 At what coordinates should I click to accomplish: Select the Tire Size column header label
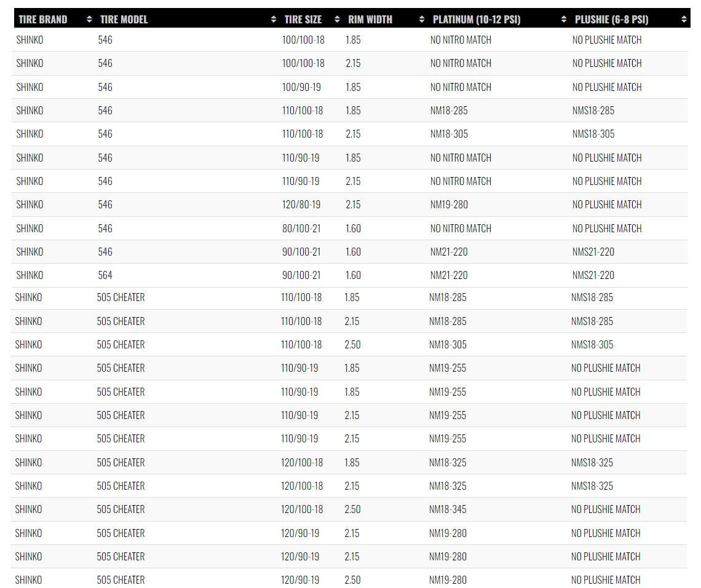[303, 20]
